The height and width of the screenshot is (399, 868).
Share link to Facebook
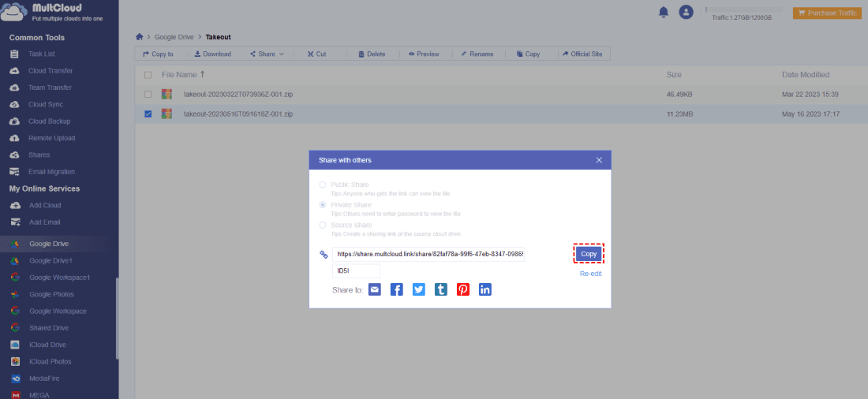point(397,289)
